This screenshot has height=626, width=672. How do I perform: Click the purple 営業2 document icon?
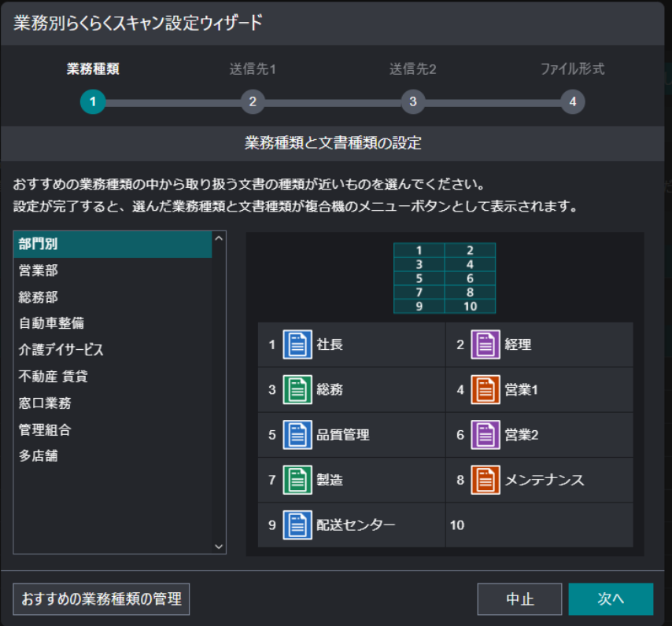pyautogui.click(x=486, y=434)
